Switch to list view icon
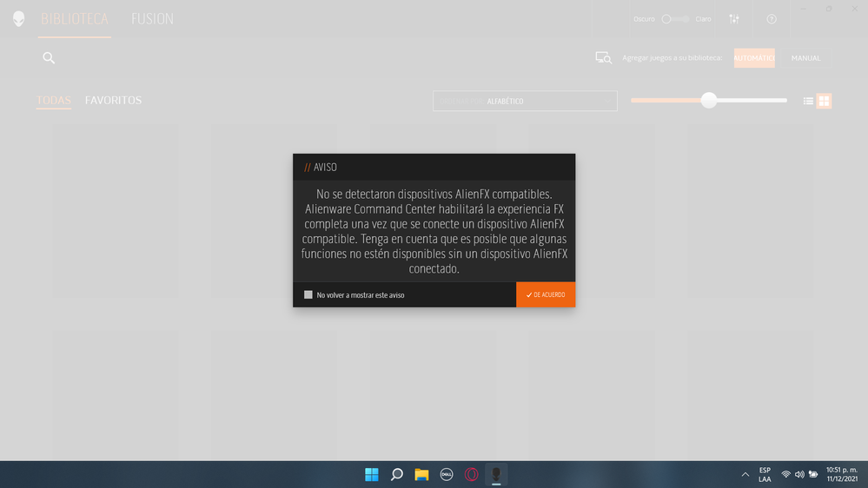868x488 pixels. point(808,102)
